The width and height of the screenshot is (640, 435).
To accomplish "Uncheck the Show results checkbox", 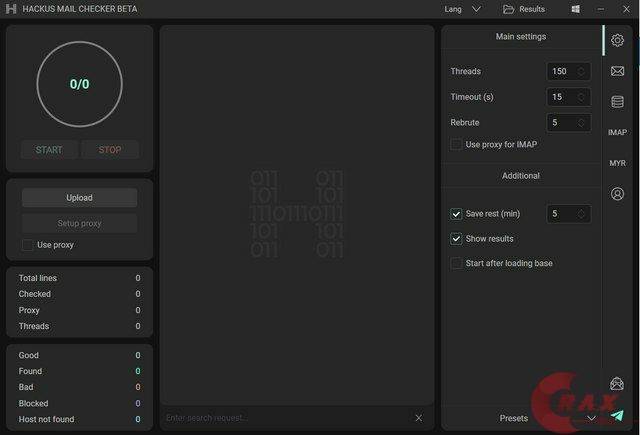I will click(x=456, y=239).
